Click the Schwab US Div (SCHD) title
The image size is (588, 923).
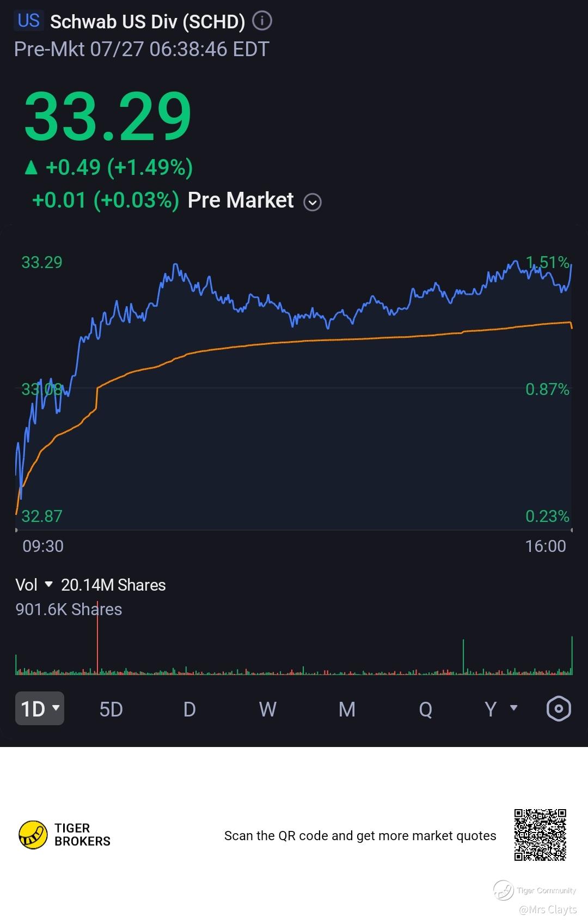tap(148, 22)
